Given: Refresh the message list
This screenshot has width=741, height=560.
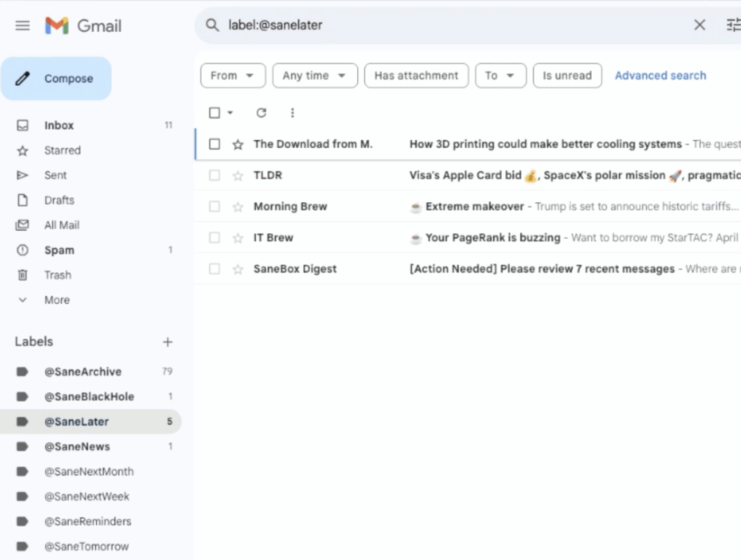Looking at the screenshot, I should 261,113.
